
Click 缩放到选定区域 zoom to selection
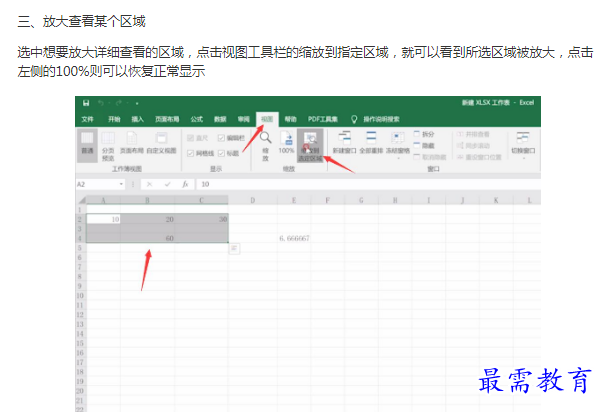(x=310, y=147)
